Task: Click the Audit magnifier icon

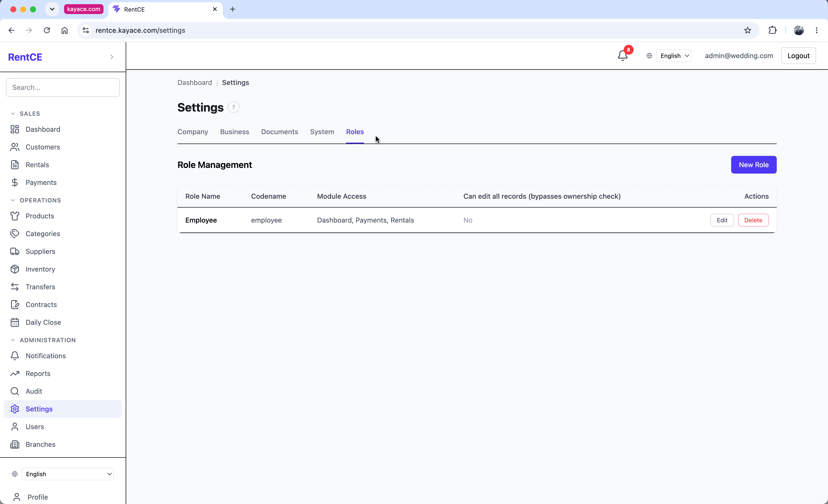Action: tap(15, 391)
